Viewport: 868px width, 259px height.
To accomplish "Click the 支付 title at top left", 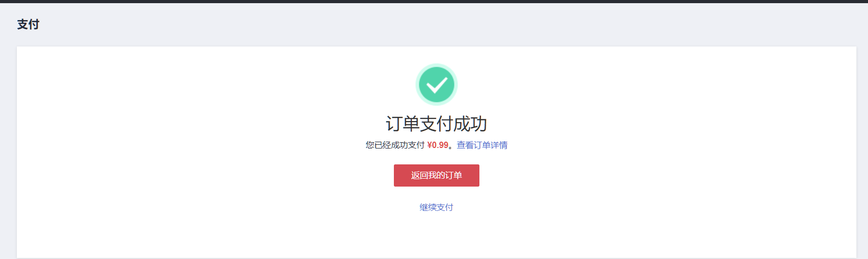I will (x=28, y=24).
